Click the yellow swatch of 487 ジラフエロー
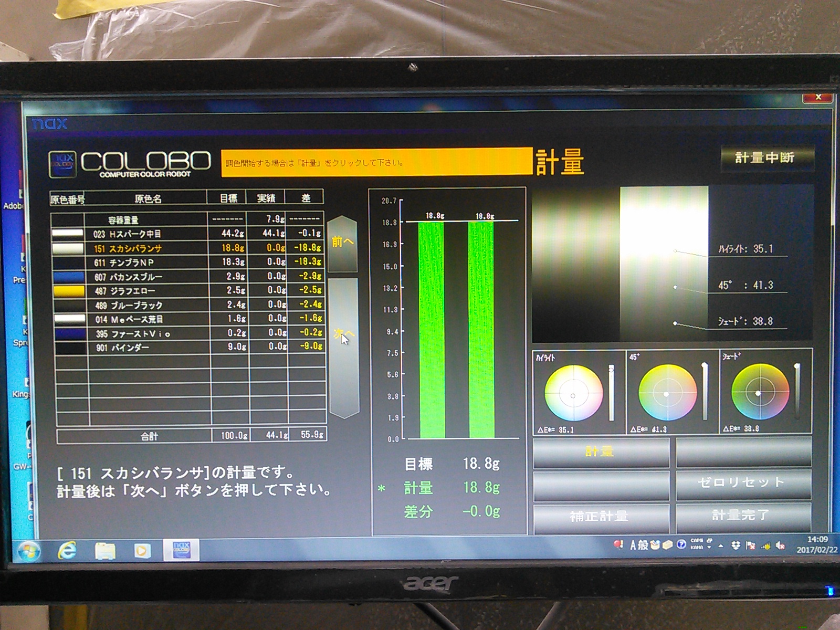 [69, 291]
